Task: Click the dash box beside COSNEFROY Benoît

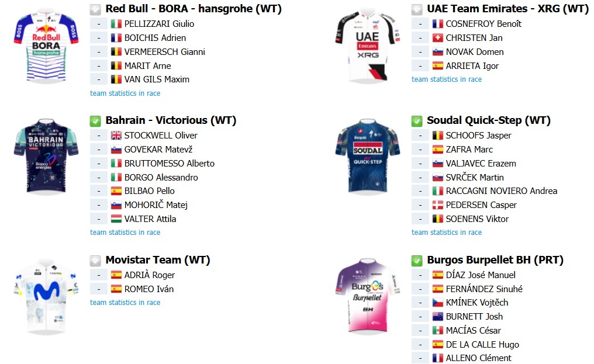Action: [420, 24]
